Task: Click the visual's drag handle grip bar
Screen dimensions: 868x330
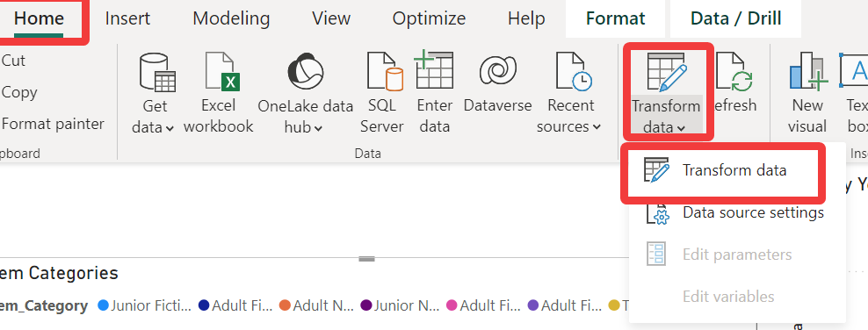Action: [x=367, y=259]
